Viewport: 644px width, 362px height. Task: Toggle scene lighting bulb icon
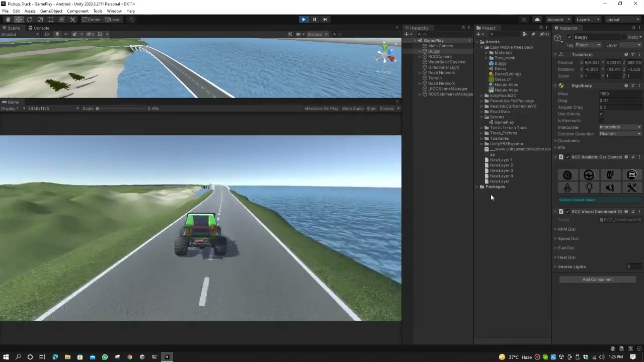(57, 34)
